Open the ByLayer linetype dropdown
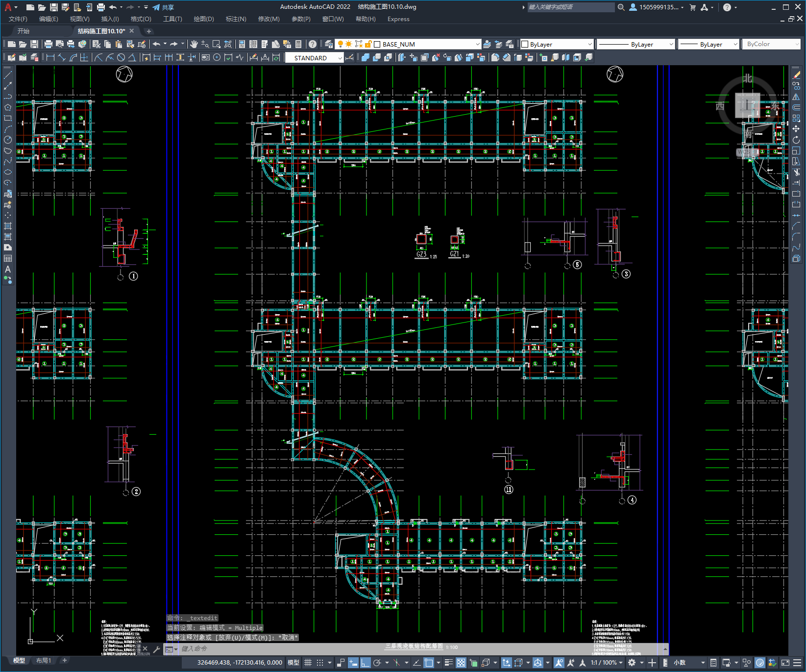This screenshot has height=672, width=806. click(636, 44)
